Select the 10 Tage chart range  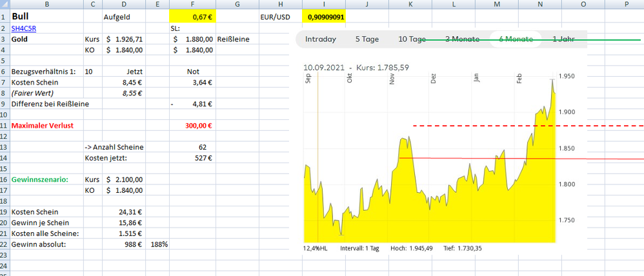click(412, 39)
